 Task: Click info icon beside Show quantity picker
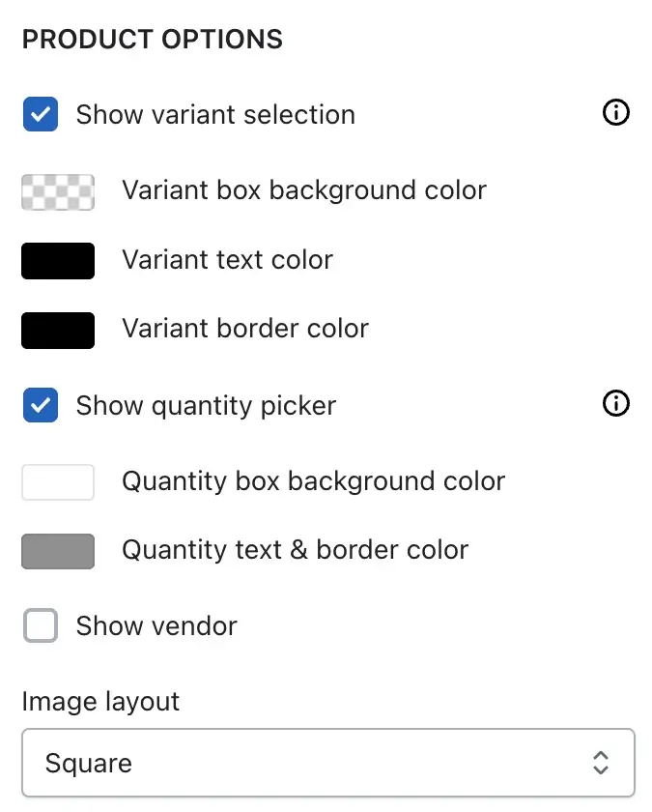click(616, 403)
